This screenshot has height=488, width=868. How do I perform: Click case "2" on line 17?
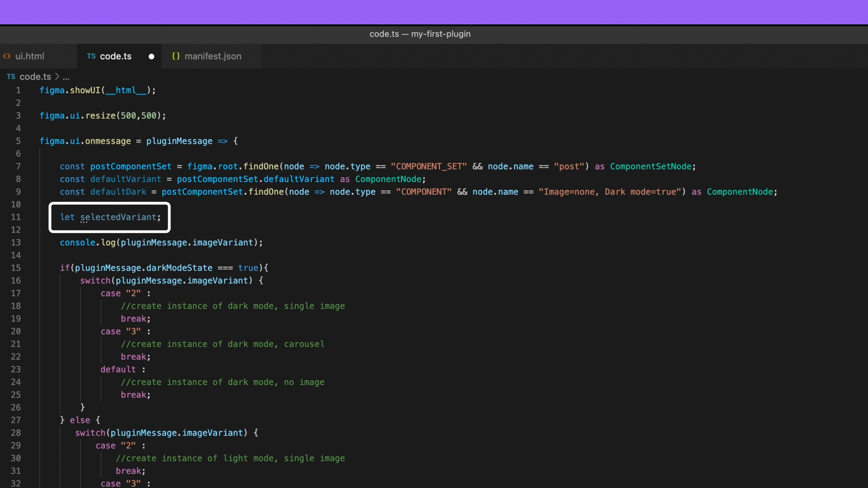click(x=121, y=293)
